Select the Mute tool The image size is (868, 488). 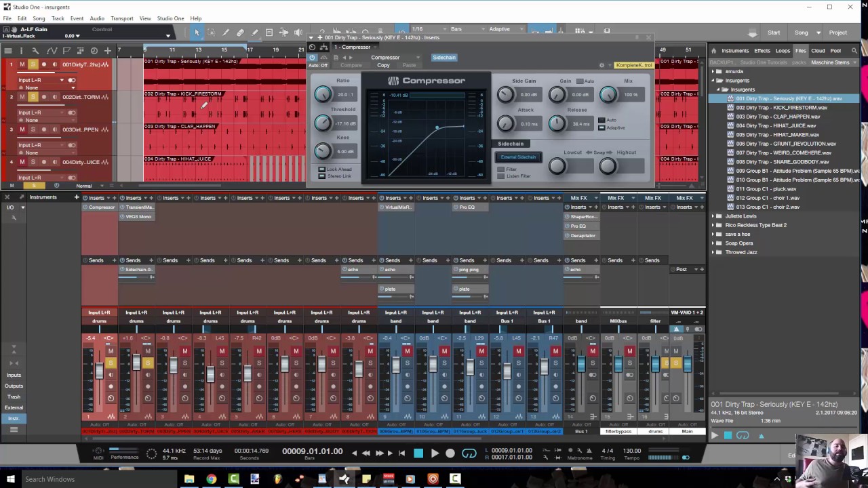tap(269, 32)
